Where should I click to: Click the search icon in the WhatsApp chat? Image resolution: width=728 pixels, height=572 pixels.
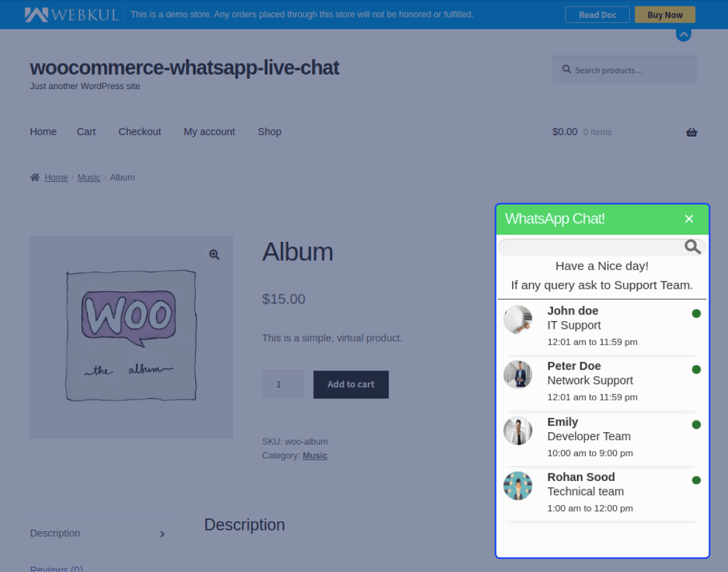[x=693, y=247]
